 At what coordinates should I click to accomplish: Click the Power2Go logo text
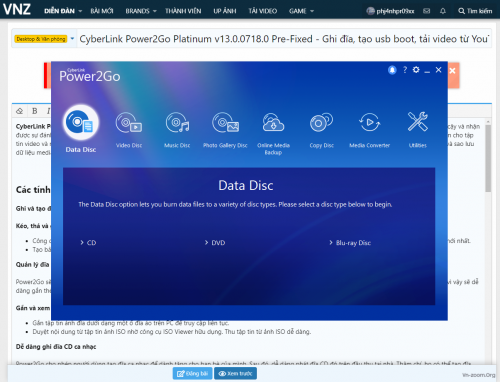pos(90,75)
